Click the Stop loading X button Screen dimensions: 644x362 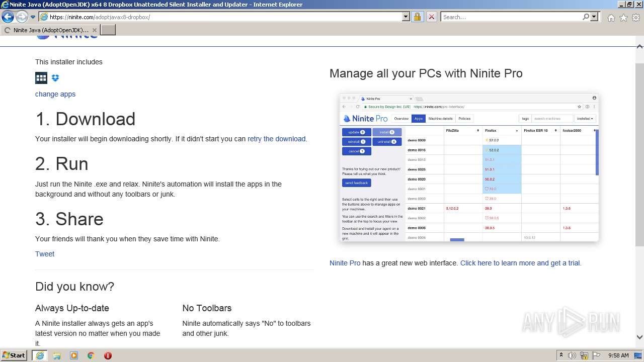[431, 17]
